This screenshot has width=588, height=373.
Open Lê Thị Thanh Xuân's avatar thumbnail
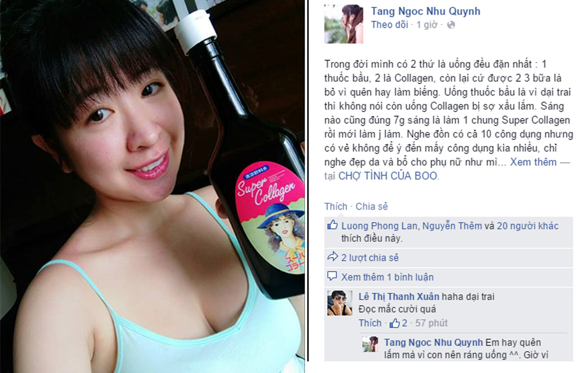point(340,303)
